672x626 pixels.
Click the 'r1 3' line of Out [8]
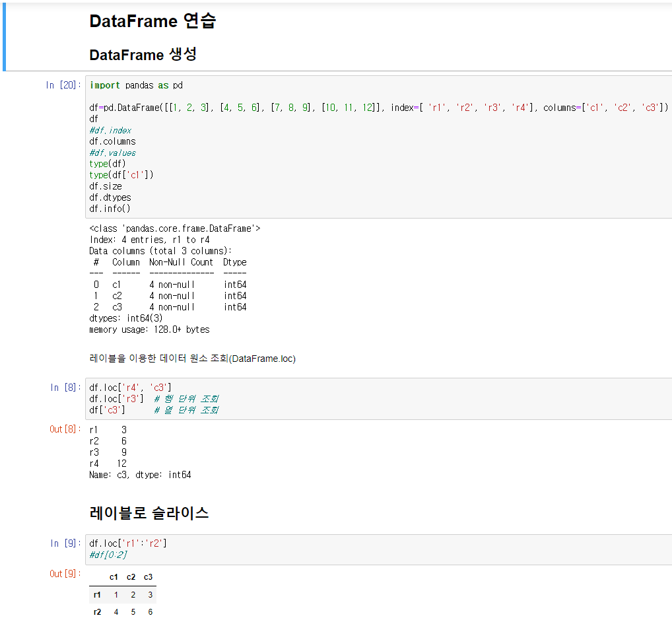(x=108, y=430)
